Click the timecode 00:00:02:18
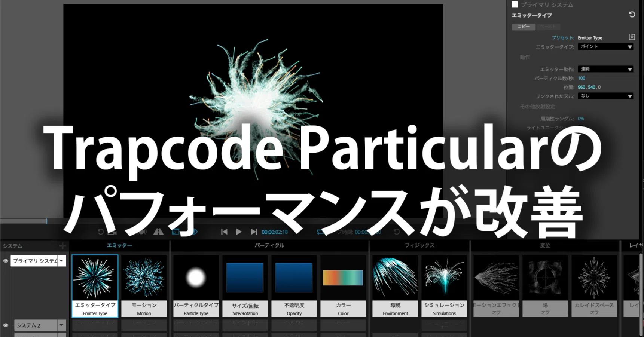644x337 pixels. point(275,232)
